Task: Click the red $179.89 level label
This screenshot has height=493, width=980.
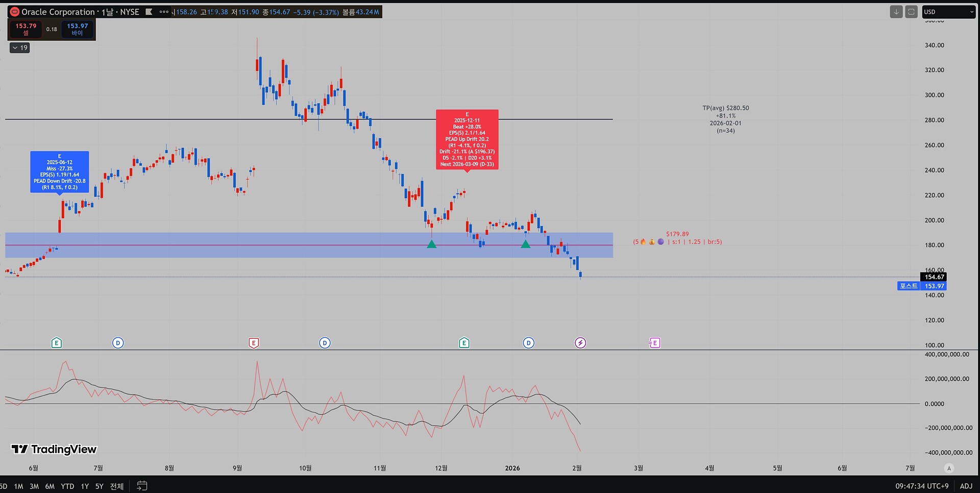Action: click(677, 234)
